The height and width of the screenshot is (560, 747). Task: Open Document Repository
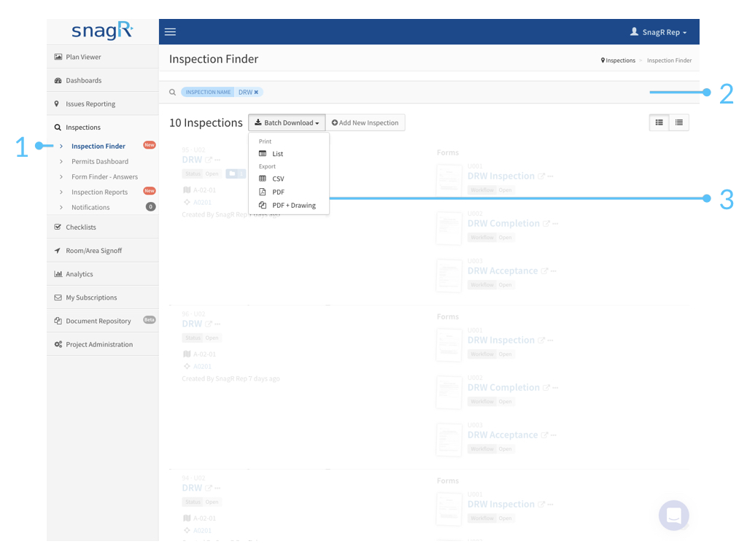point(103,321)
